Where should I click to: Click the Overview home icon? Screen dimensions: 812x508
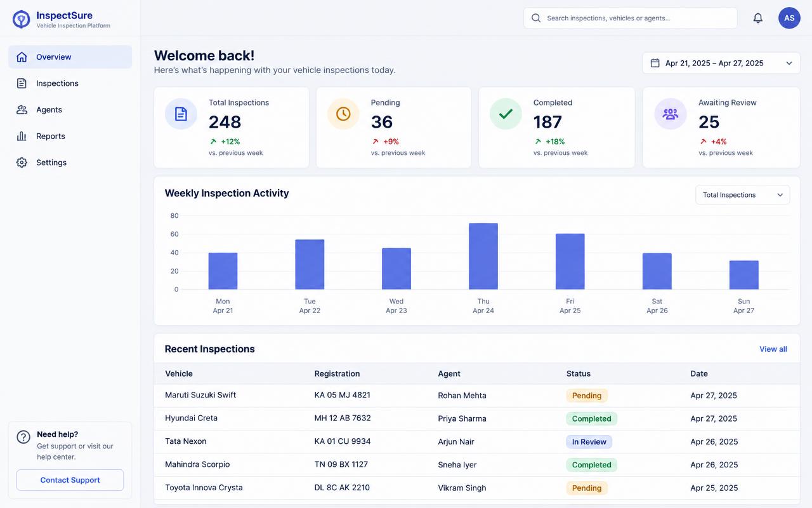(22, 57)
